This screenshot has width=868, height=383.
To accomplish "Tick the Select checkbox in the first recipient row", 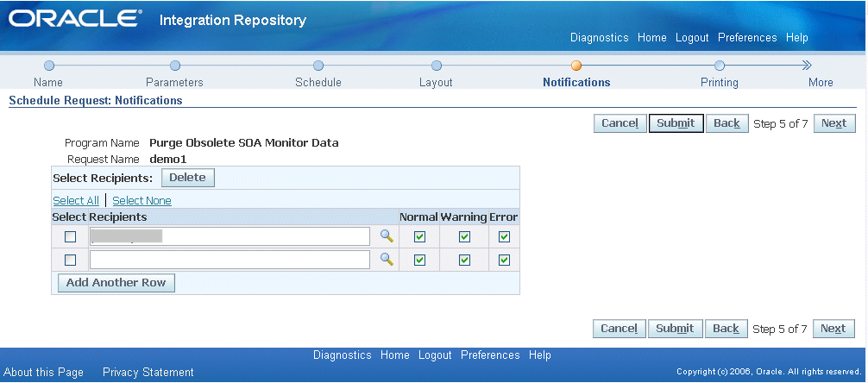I will tap(70, 237).
